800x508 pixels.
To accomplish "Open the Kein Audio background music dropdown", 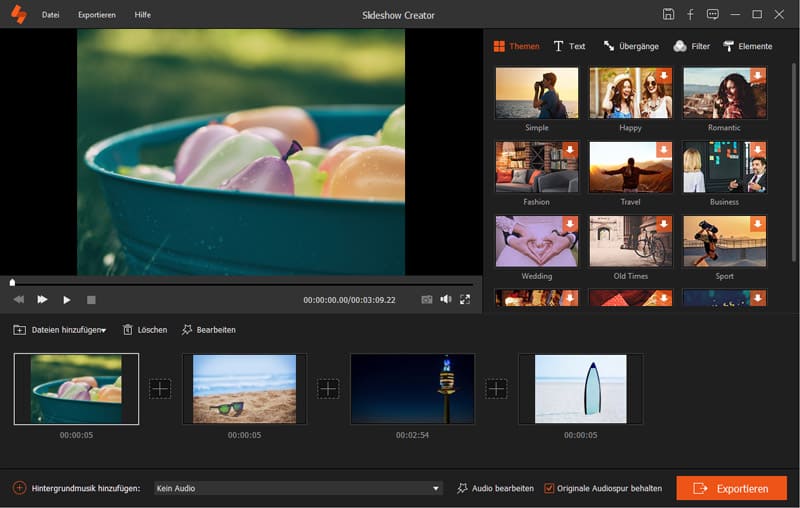I will click(436, 488).
